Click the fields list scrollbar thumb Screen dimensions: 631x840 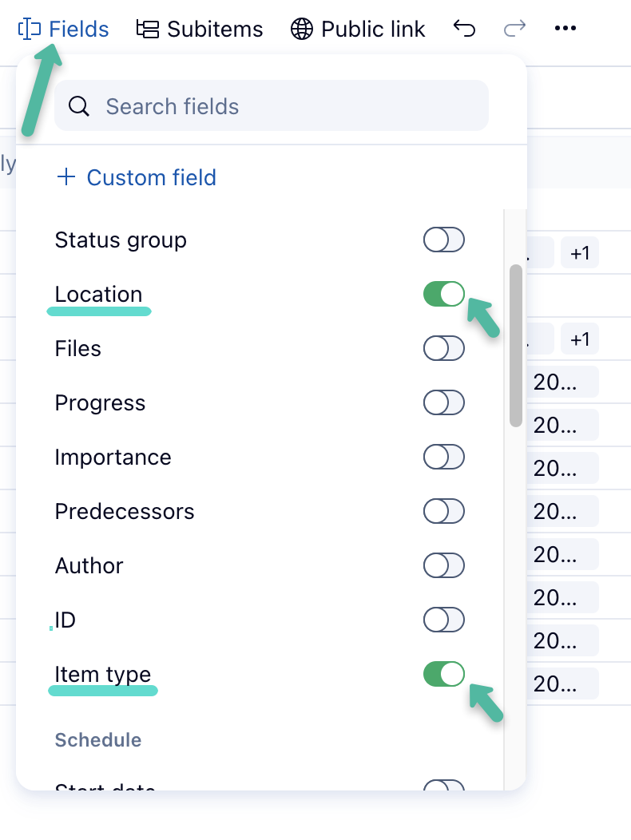point(516,345)
